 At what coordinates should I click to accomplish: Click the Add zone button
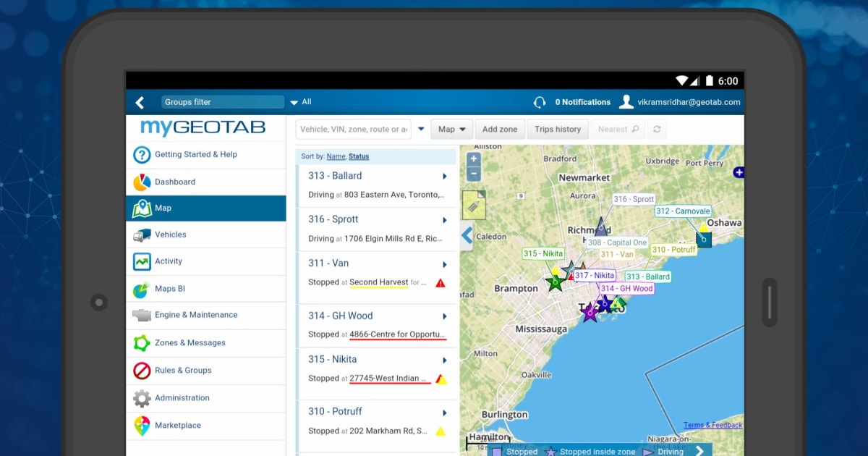pyautogui.click(x=500, y=129)
